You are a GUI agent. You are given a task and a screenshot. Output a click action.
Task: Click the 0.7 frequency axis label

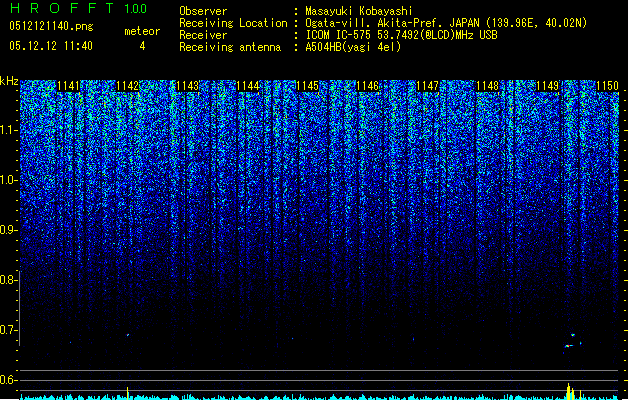(x=9, y=330)
